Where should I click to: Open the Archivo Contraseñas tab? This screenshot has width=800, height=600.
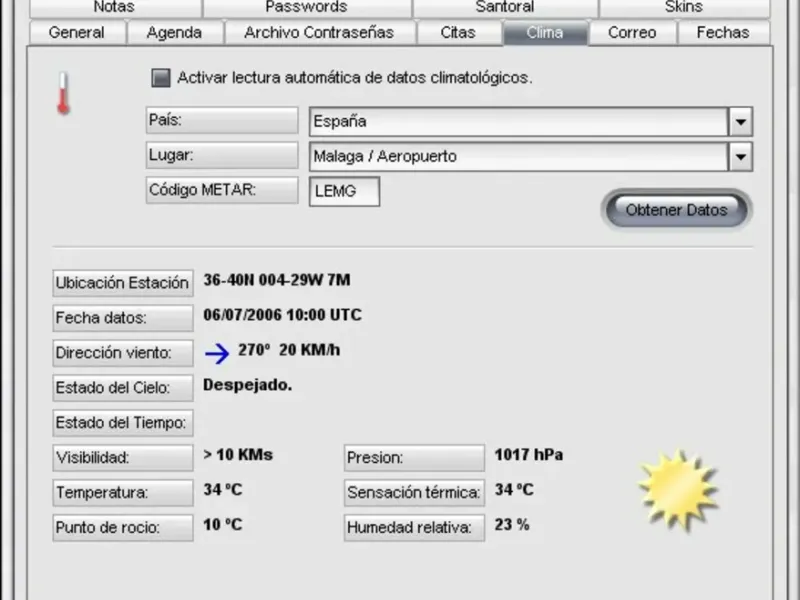[x=319, y=33]
